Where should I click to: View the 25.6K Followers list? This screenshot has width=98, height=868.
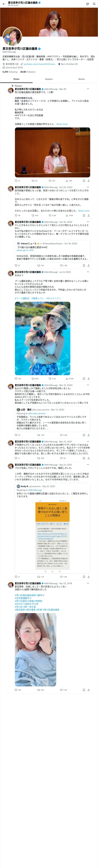(x=28, y=72)
